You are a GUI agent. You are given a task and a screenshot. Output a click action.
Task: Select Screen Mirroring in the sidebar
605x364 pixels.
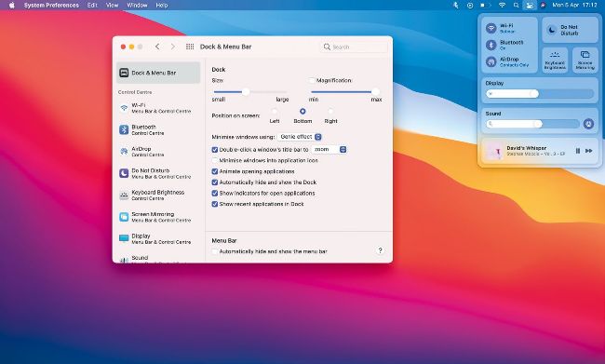click(x=158, y=217)
